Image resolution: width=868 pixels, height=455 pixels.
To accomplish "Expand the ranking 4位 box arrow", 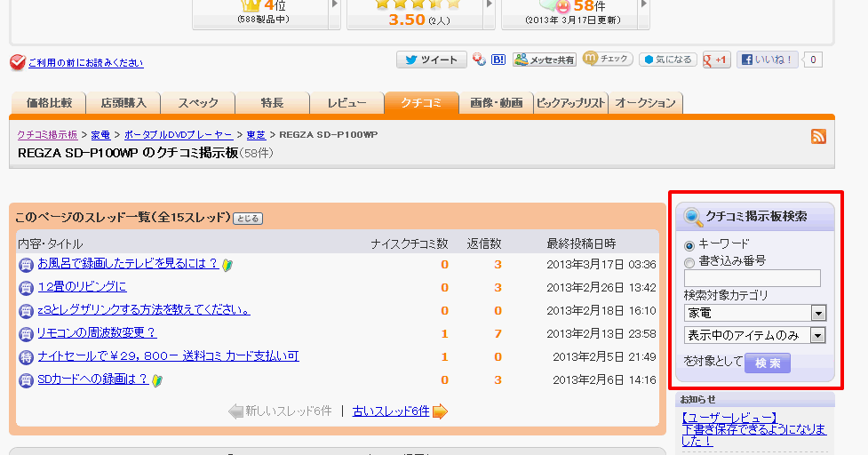I will coord(334,4).
